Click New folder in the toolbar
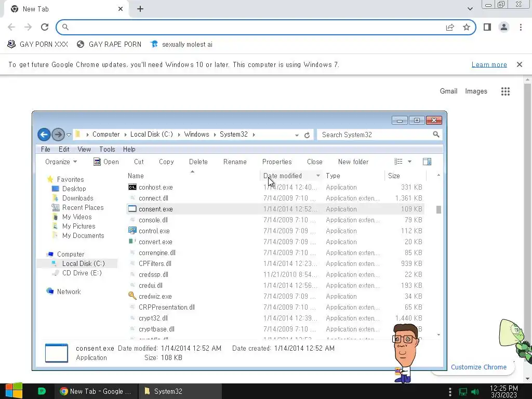This screenshot has height=399, width=532. (353, 162)
